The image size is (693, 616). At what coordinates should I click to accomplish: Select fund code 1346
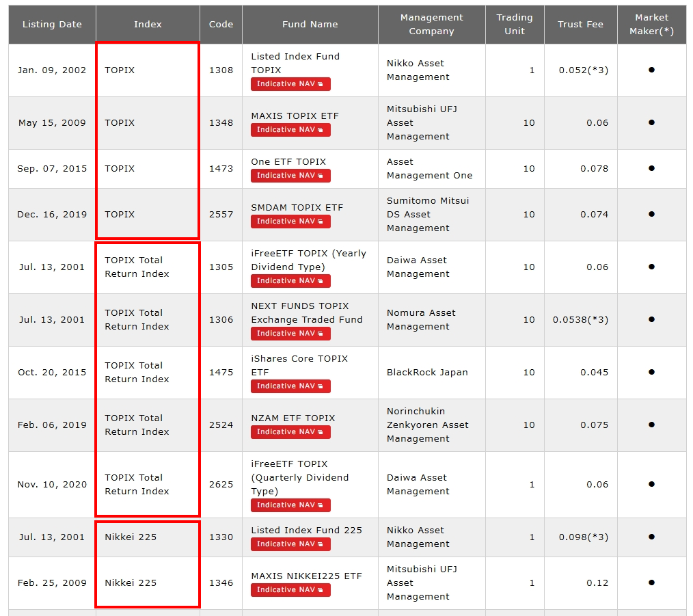click(x=221, y=583)
